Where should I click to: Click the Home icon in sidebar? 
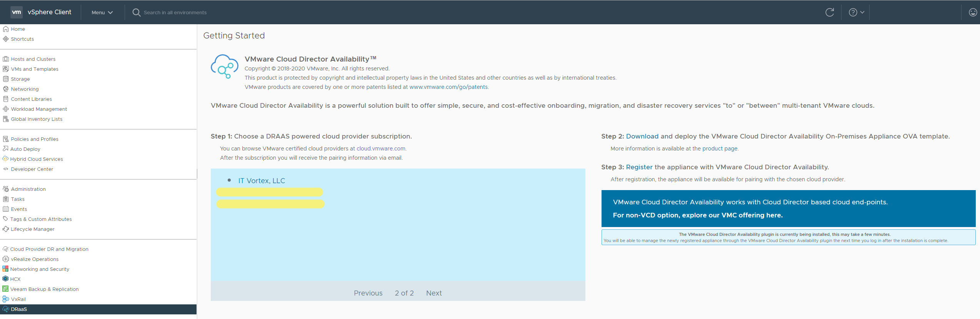pos(6,29)
